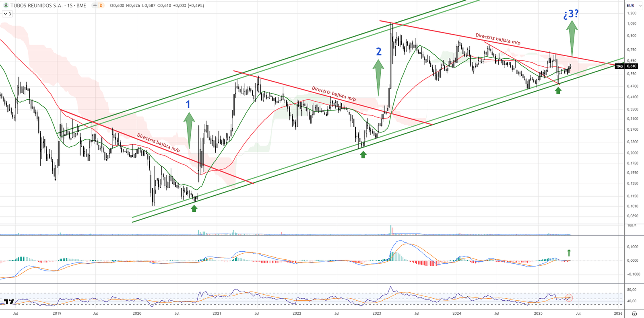Image resolution: width=644 pixels, height=318 pixels.
Task: Click the 2023 label on the time axis
Action: tap(377, 314)
